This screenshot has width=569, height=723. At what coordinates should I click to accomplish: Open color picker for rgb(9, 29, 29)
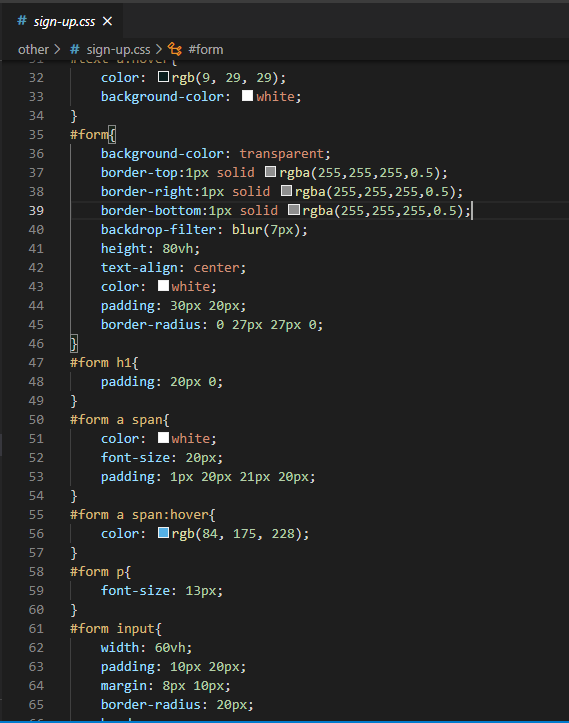pyautogui.click(x=163, y=77)
